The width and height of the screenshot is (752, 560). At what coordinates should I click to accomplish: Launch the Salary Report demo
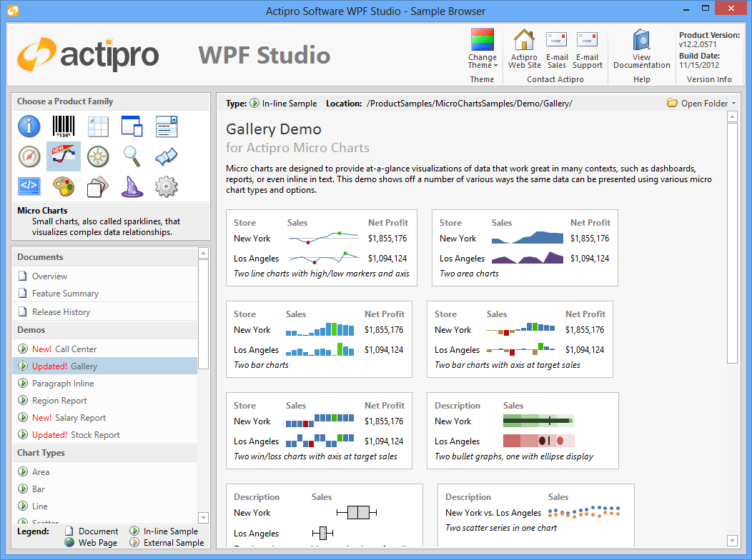coord(104,418)
